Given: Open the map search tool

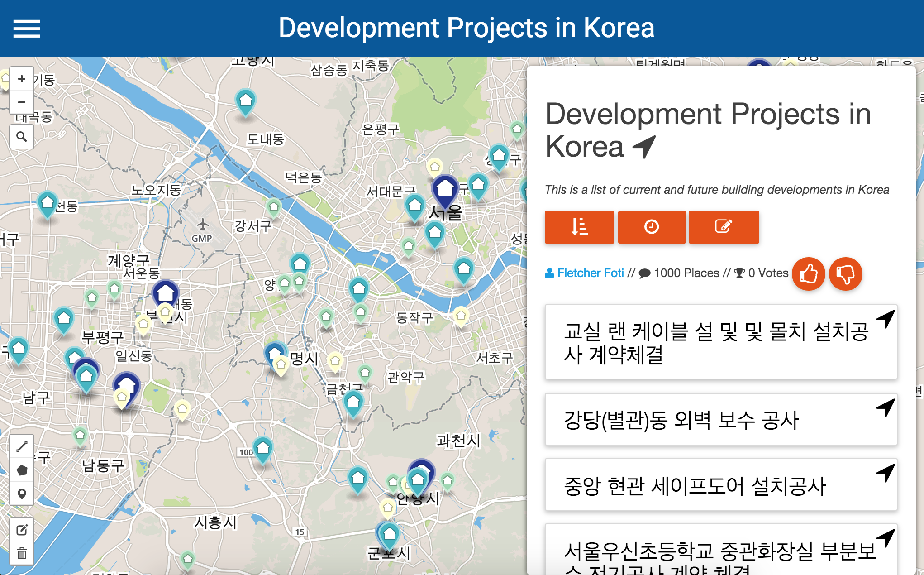Looking at the screenshot, I should [x=22, y=137].
